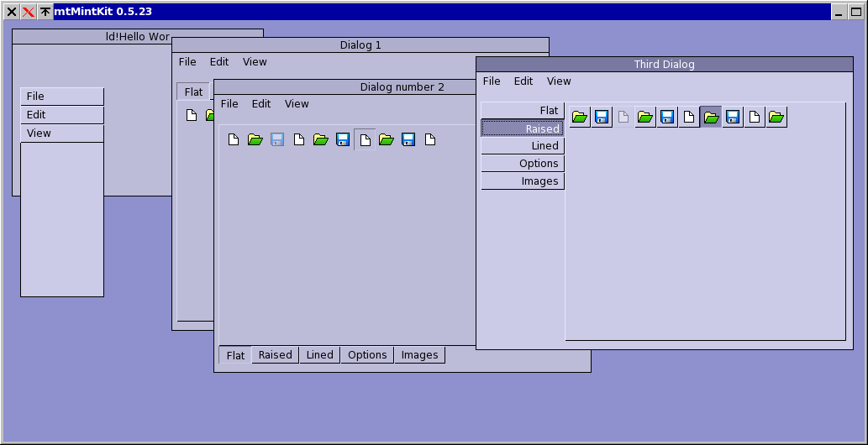Viewport: 868px width, 445px height.
Task: Open the View menu in Dialog 1
Action: [x=255, y=62]
